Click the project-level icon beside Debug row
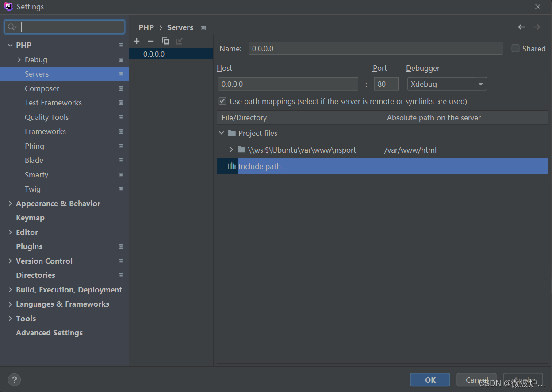The height and width of the screenshot is (392, 552). (x=121, y=60)
